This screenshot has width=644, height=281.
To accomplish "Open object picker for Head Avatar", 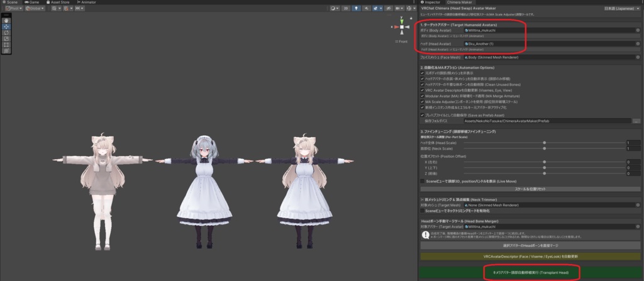I will [638, 43].
